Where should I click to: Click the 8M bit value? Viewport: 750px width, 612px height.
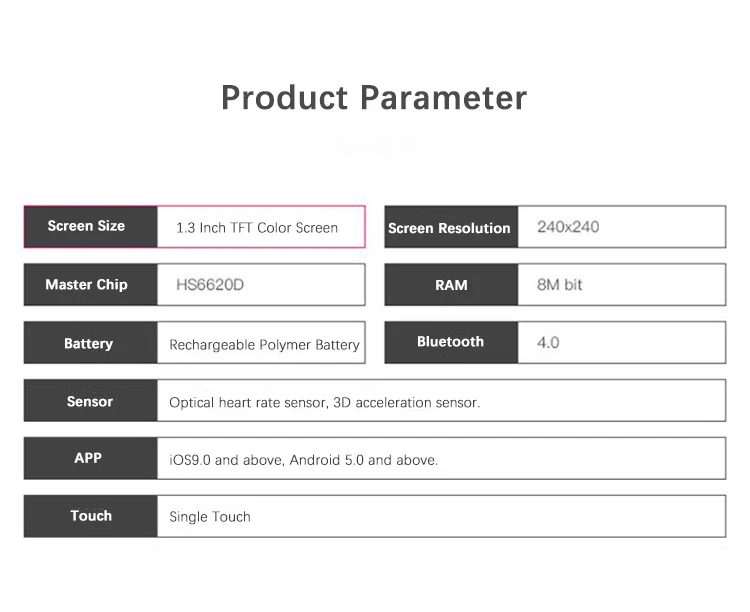(x=560, y=285)
